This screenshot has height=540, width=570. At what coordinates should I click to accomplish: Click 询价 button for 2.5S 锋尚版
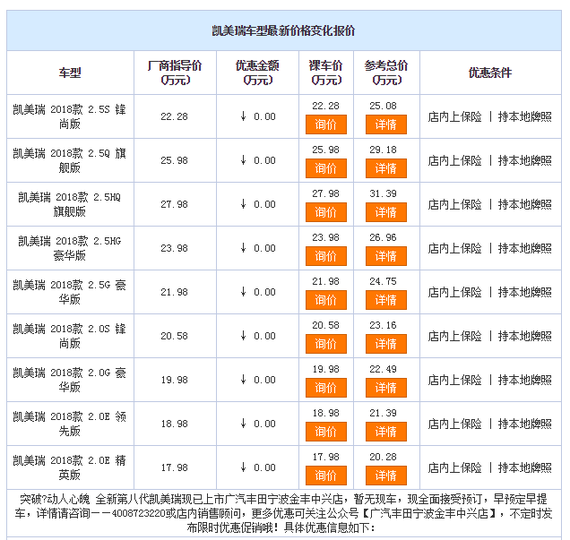coord(326,125)
